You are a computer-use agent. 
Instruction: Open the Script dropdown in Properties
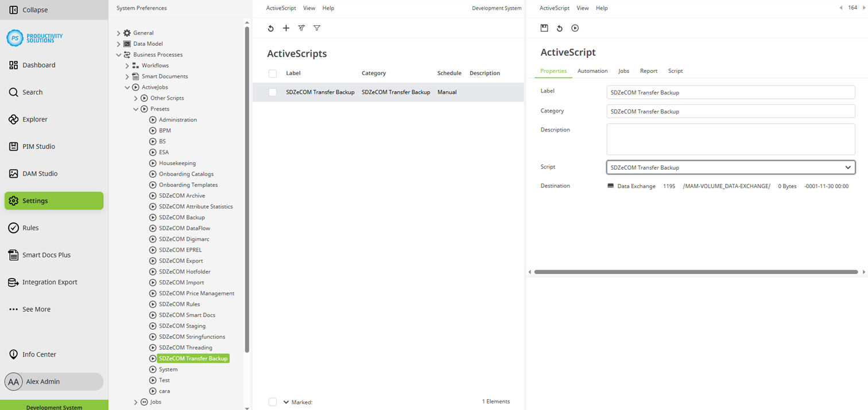(x=848, y=167)
